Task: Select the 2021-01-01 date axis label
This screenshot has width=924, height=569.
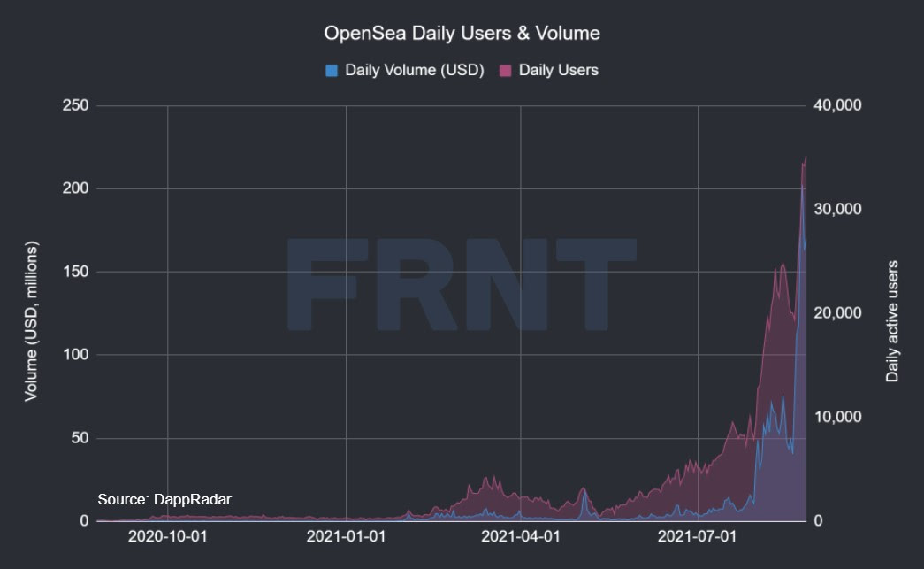Action: pyautogui.click(x=346, y=536)
